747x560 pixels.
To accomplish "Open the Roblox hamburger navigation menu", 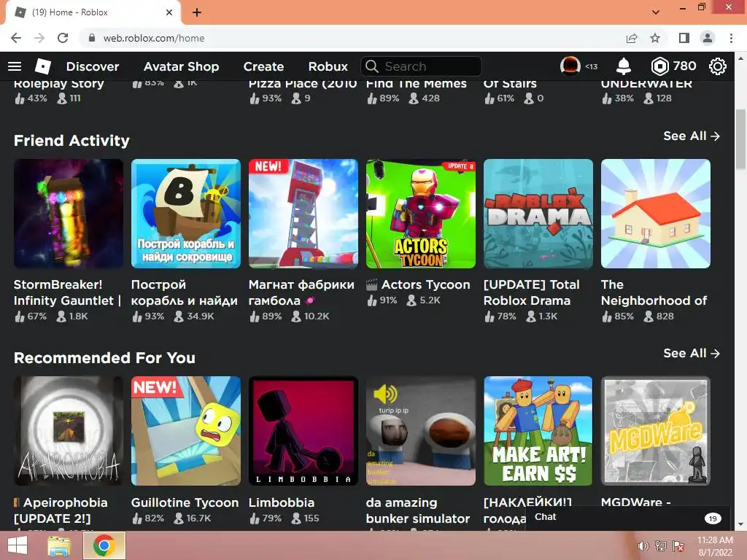I will 15,66.
